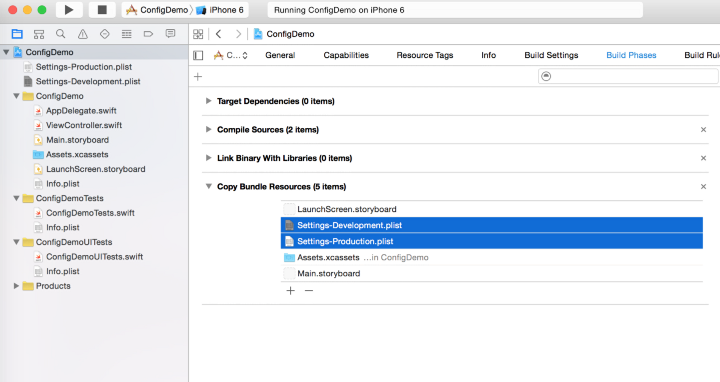Click the Run play button
720x382 pixels.
69,10
